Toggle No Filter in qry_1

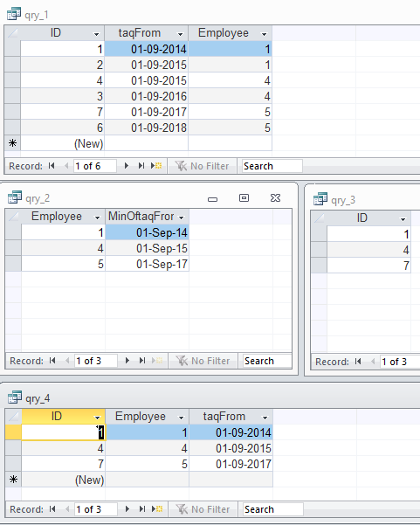[x=202, y=166]
